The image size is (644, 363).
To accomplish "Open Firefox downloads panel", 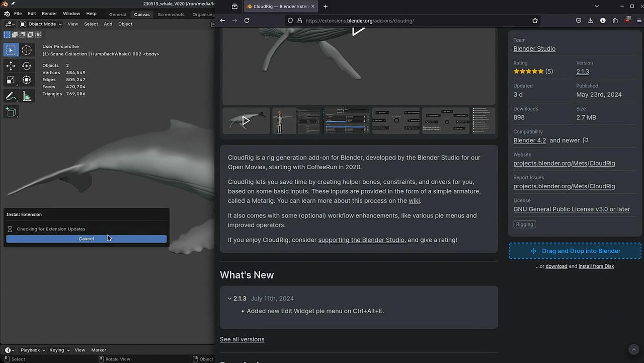I will [x=591, y=21].
